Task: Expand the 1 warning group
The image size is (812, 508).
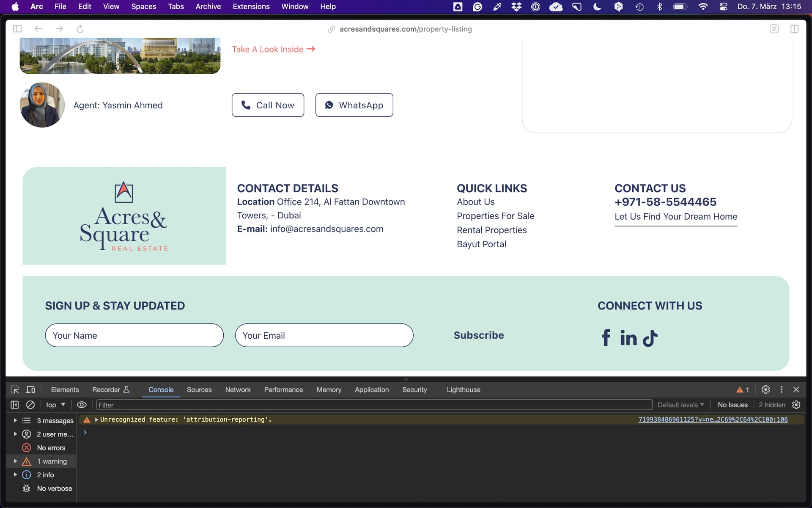Action: [15, 461]
